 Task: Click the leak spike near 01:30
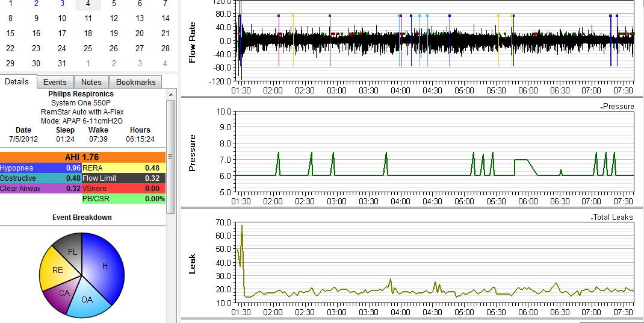[x=242, y=226]
